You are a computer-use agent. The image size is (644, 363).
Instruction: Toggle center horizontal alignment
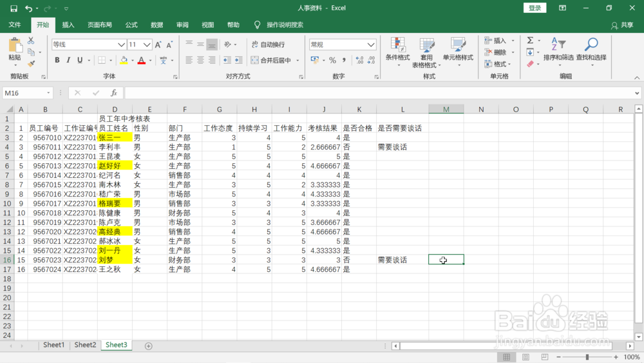(x=200, y=60)
